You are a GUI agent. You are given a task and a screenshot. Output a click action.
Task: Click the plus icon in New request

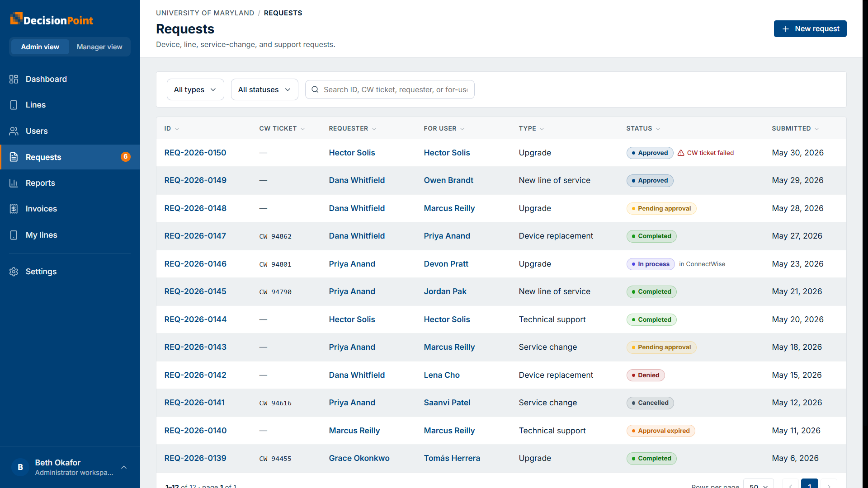pos(786,29)
